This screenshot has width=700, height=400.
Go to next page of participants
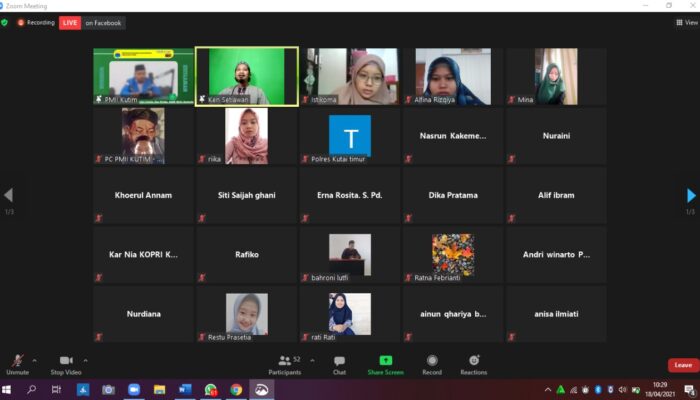click(x=691, y=195)
